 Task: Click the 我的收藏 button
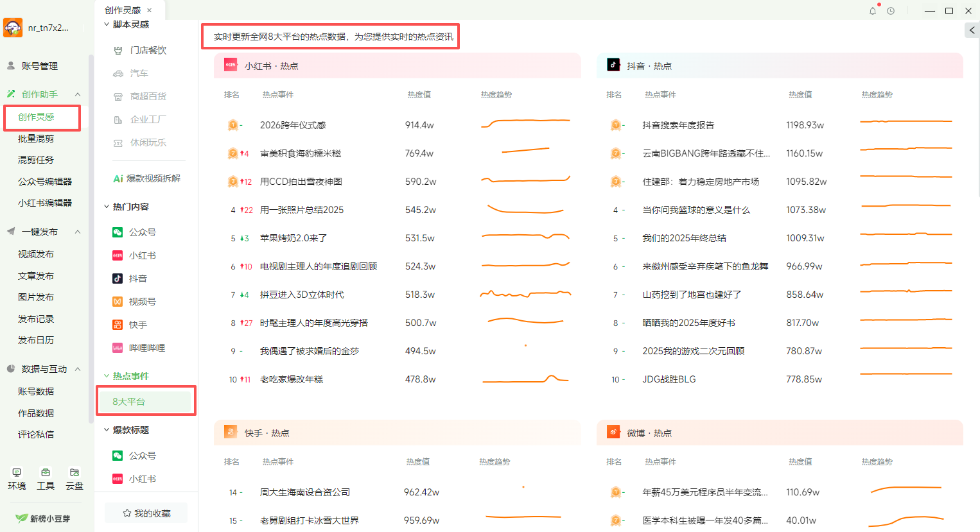(x=146, y=513)
